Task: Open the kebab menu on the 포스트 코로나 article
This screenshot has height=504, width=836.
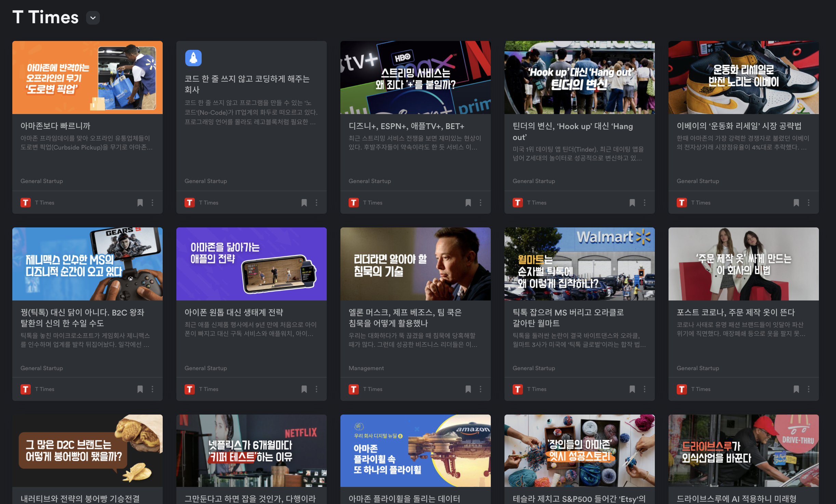Action: pos(809,389)
